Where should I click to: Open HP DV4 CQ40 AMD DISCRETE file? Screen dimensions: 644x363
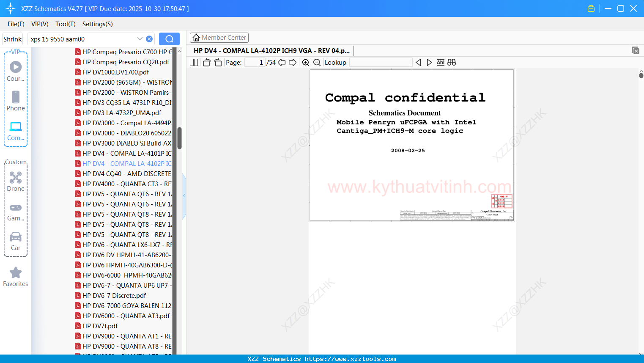(123, 173)
